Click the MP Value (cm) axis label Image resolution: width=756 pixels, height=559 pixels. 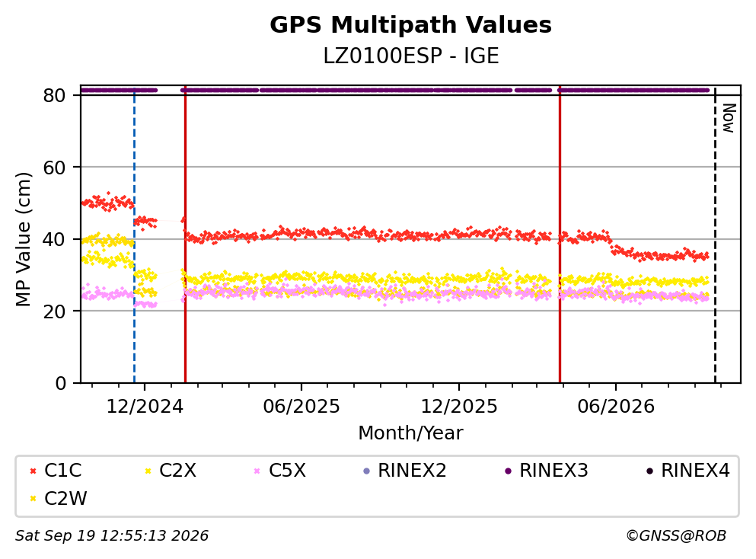23,239
